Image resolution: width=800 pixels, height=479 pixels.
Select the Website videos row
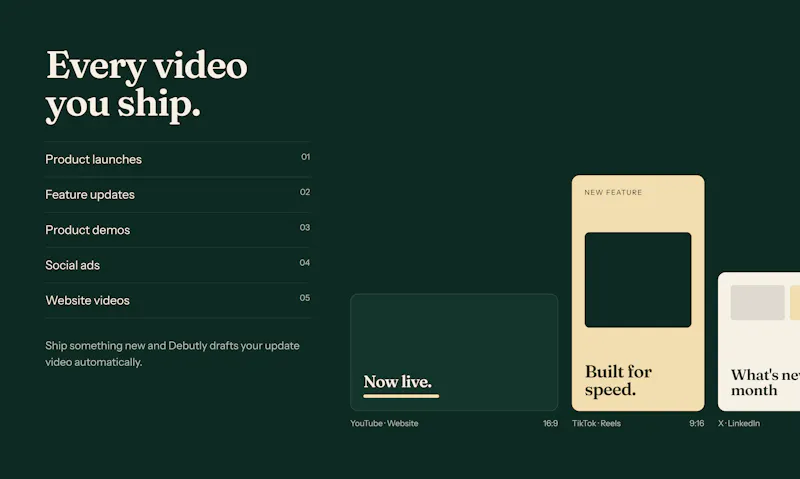pyautogui.click(x=178, y=300)
